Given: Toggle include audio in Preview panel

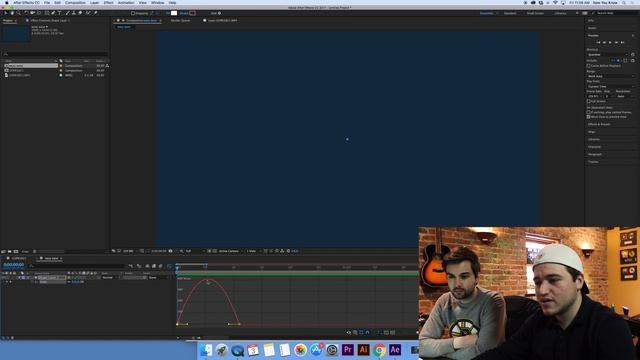Looking at the screenshot, I should click(x=618, y=60).
